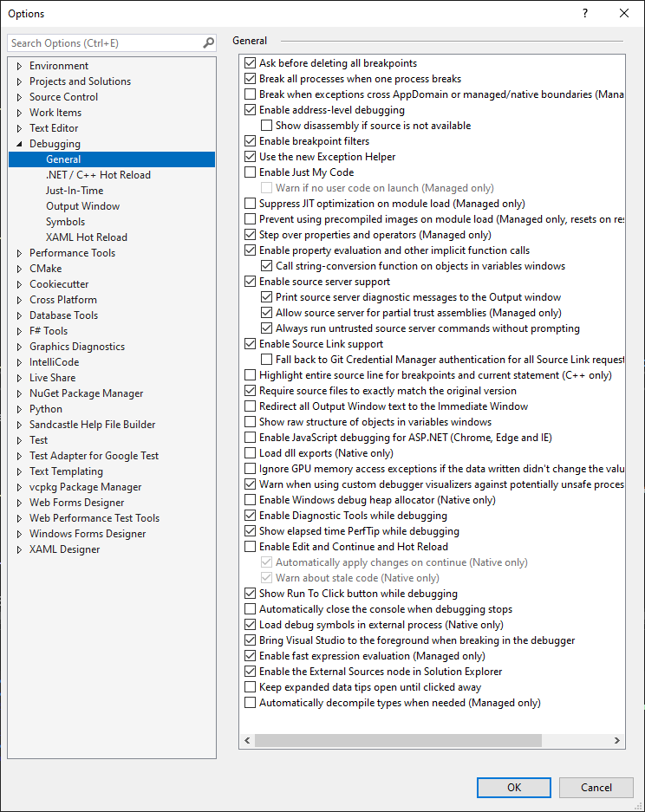Viewport: 645px width, 812px height.
Task: Click the horizontal scrollbar thumb in settings list
Action: (399, 741)
